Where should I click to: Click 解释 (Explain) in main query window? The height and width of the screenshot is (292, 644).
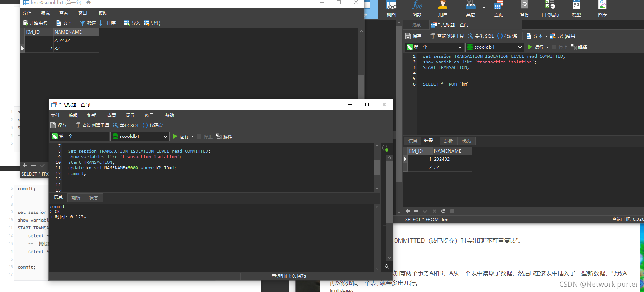pyautogui.click(x=579, y=47)
